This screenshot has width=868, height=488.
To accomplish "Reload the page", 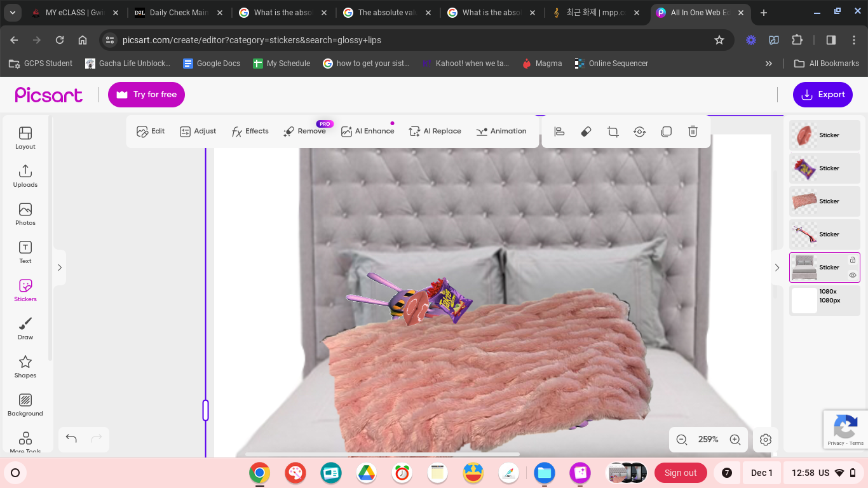I will pos(60,40).
